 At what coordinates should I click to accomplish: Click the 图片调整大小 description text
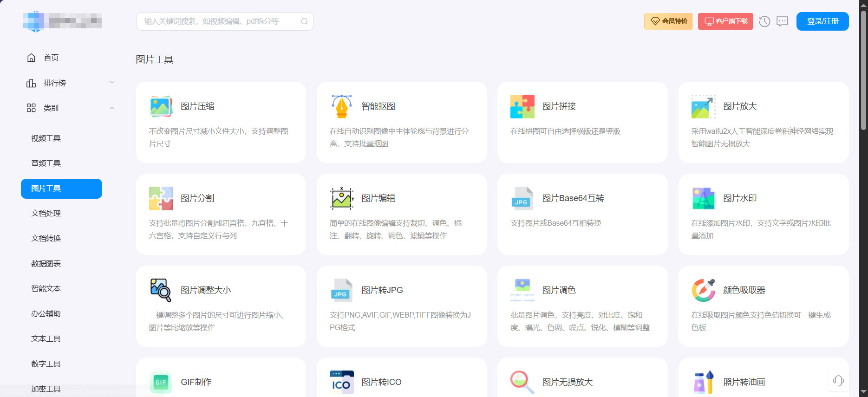tap(216, 321)
